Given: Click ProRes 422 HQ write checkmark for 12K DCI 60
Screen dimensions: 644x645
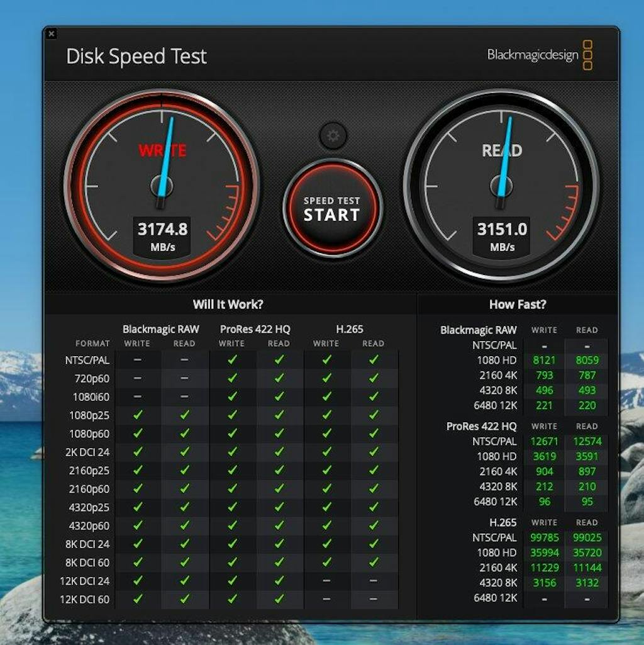Looking at the screenshot, I should [x=232, y=599].
